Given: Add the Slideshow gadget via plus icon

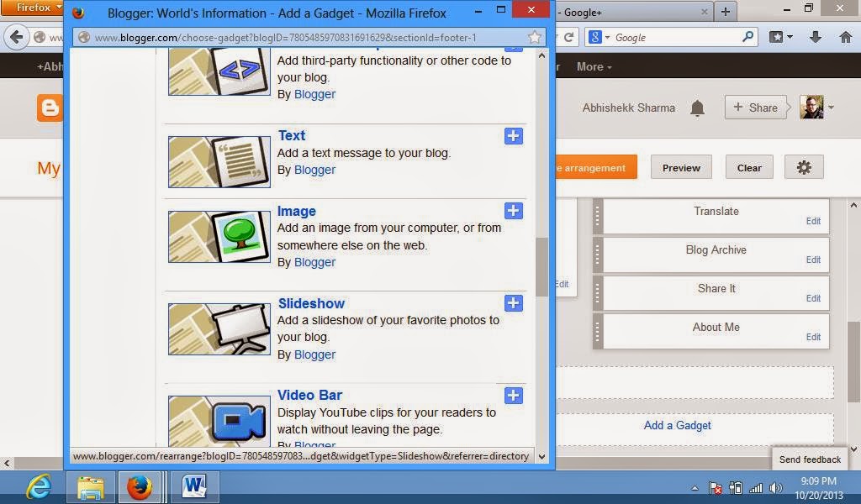Looking at the screenshot, I should pos(513,303).
